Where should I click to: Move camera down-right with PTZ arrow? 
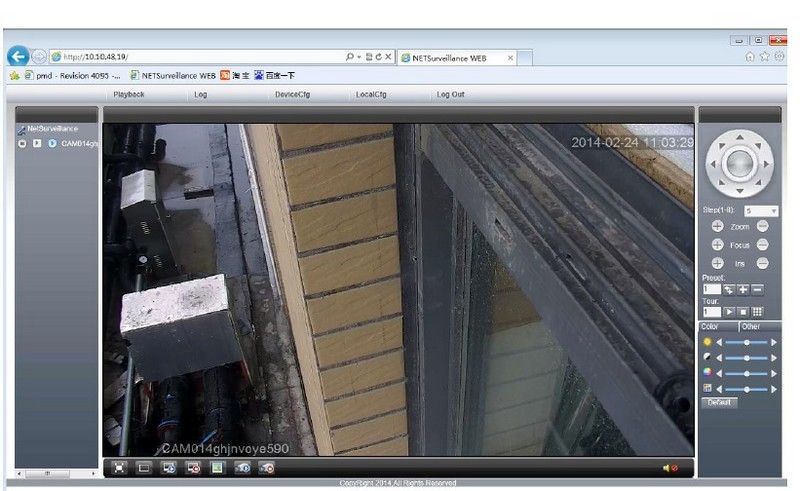[758, 182]
